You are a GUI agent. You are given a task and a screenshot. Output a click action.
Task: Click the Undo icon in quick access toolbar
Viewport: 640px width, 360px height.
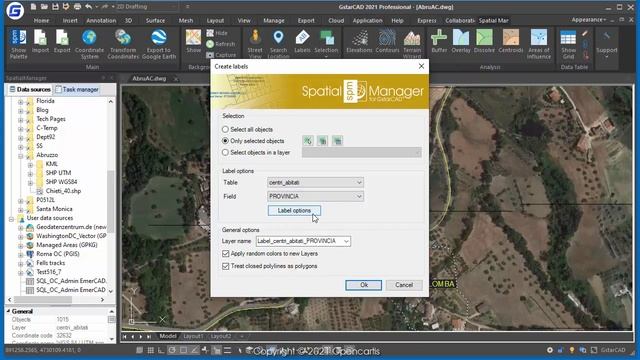coord(88,7)
